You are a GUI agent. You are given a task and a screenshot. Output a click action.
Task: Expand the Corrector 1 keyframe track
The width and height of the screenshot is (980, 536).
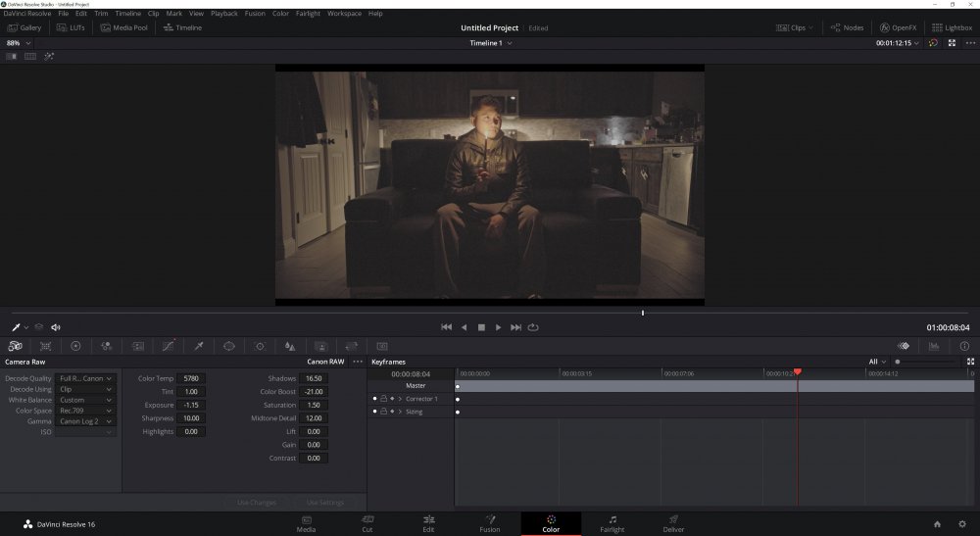[401, 399]
